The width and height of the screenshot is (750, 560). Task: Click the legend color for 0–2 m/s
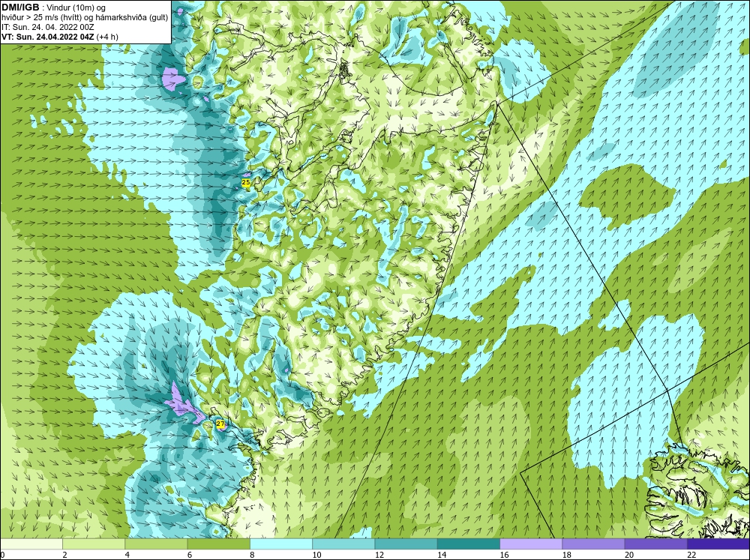31,544
